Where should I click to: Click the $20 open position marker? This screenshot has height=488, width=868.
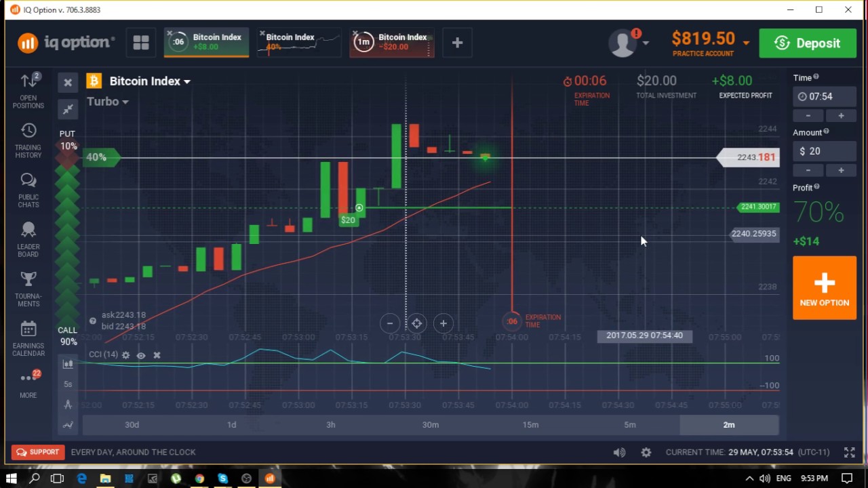click(x=348, y=220)
